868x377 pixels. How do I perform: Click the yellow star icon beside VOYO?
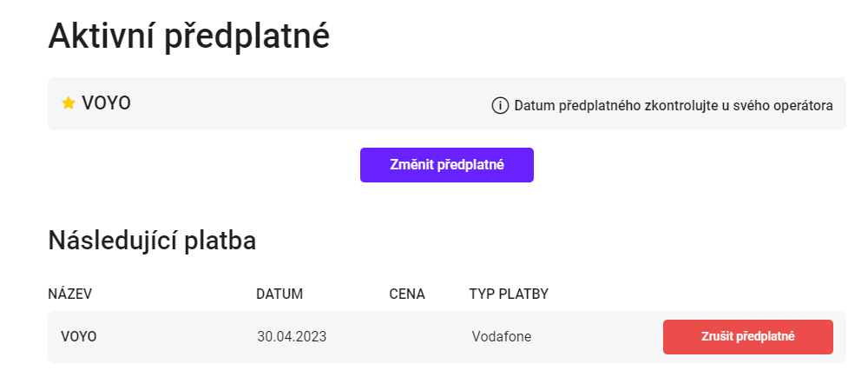click(x=68, y=103)
